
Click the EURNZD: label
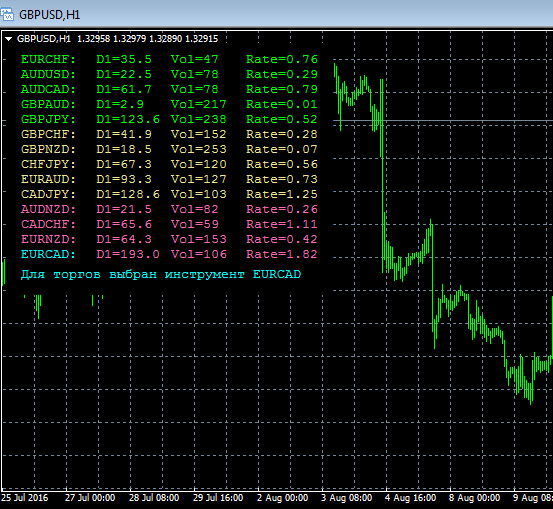[x=48, y=239]
